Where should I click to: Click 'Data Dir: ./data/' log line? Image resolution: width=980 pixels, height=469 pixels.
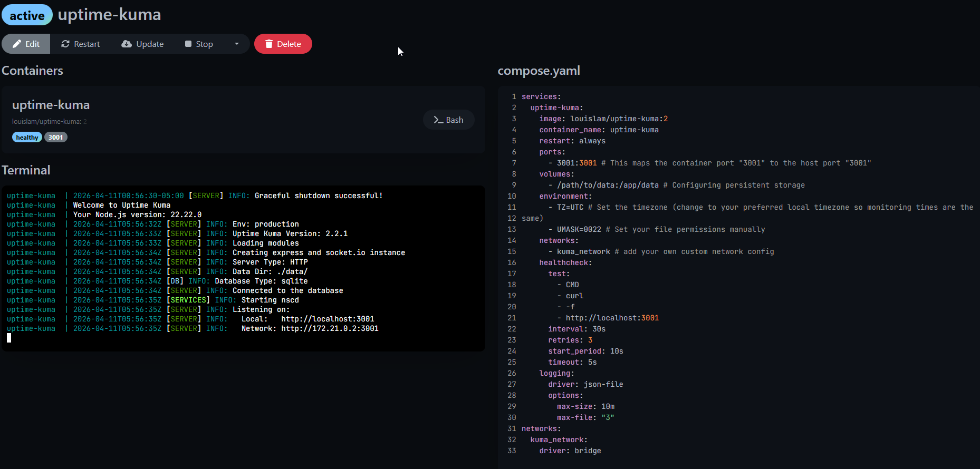157,271
